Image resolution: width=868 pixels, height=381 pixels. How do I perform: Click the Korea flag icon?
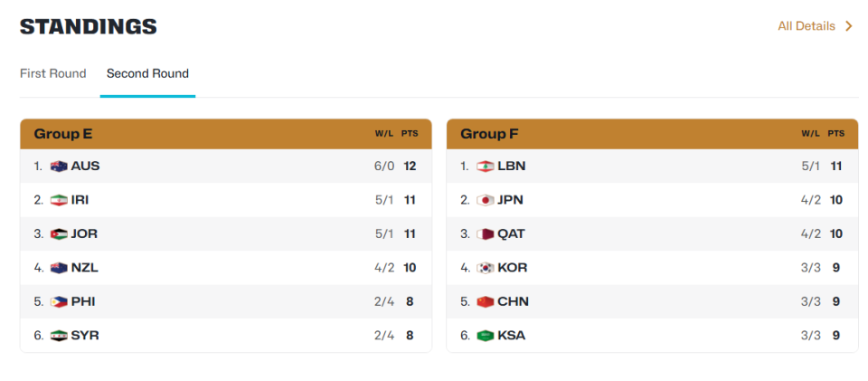(x=485, y=268)
